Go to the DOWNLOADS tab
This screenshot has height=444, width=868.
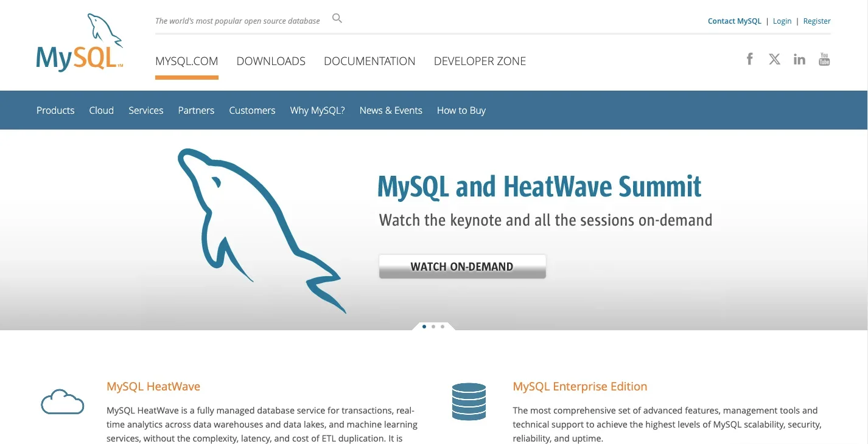271,61
